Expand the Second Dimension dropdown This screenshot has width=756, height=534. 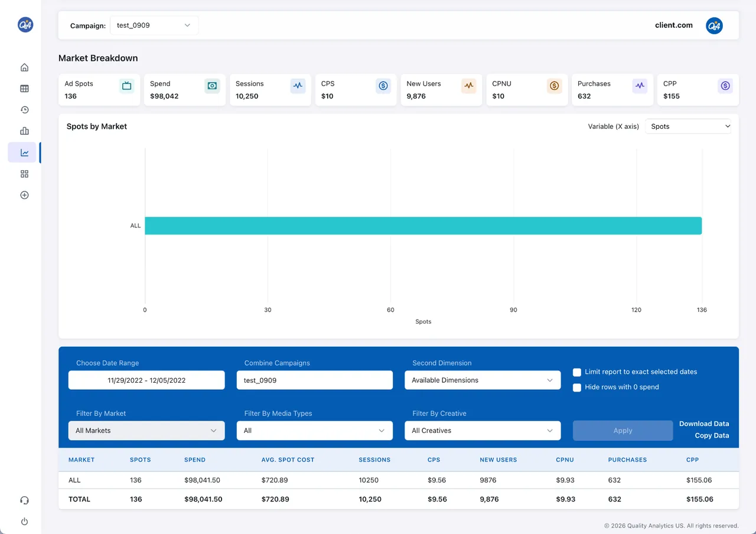click(x=483, y=380)
